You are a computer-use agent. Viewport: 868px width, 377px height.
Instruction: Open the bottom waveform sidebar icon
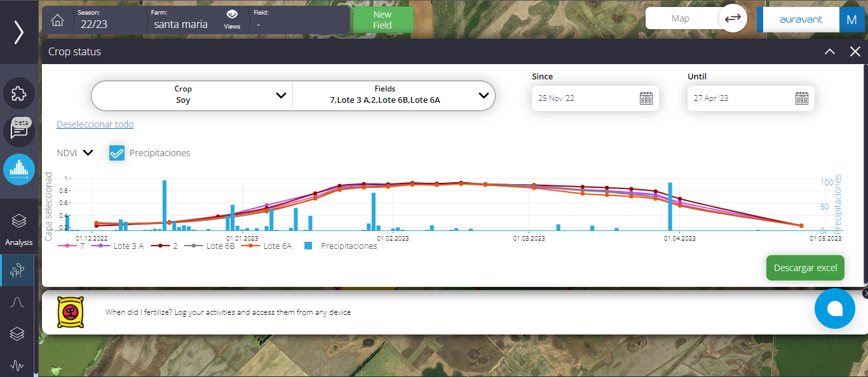click(x=17, y=365)
